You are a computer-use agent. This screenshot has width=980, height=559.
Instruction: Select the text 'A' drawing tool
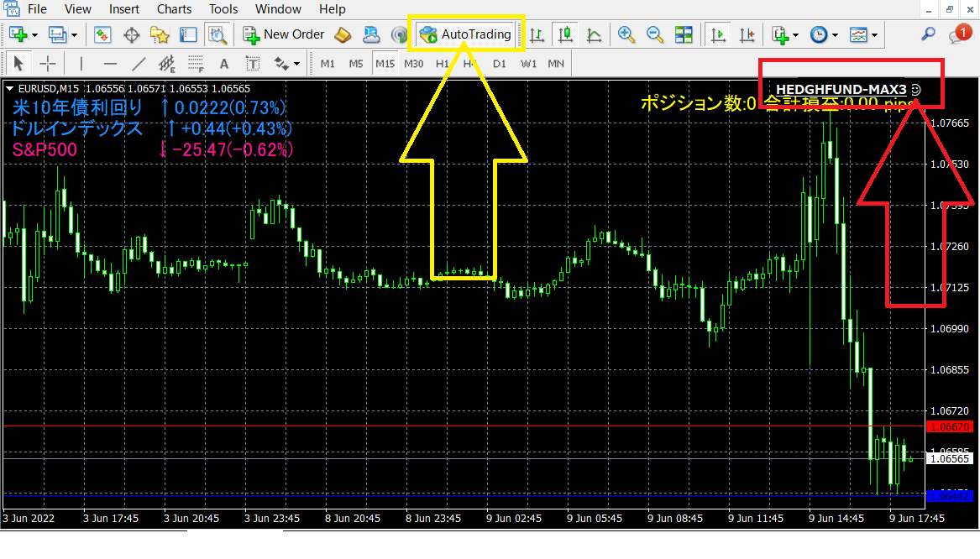pyautogui.click(x=223, y=64)
